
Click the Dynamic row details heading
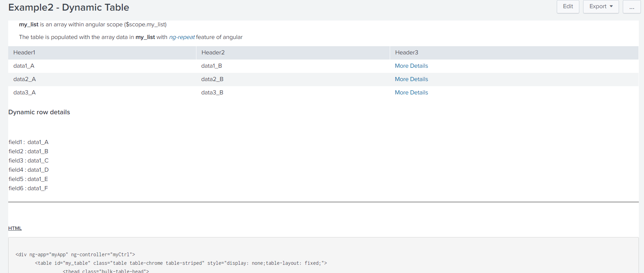point(39,112)
